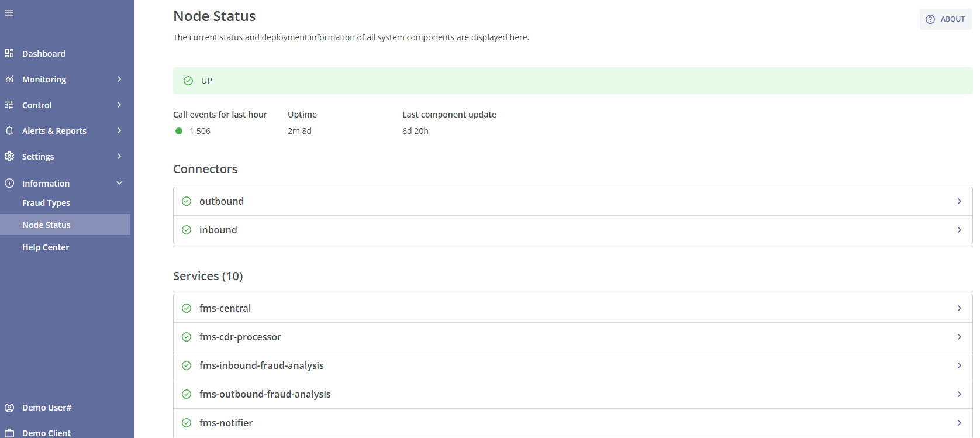Click the Settings gear icon
Screen dimensions: 980x438
tap(9, 157)
